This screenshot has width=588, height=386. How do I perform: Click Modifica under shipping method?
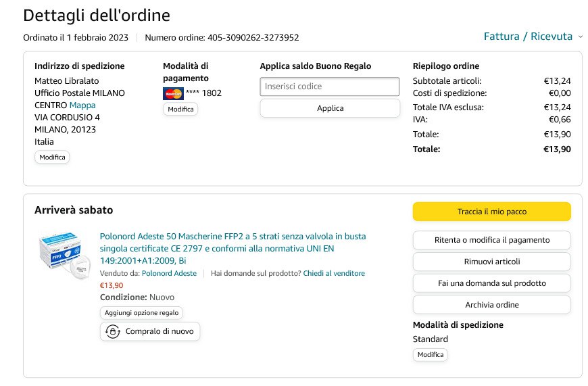[430, 355]
